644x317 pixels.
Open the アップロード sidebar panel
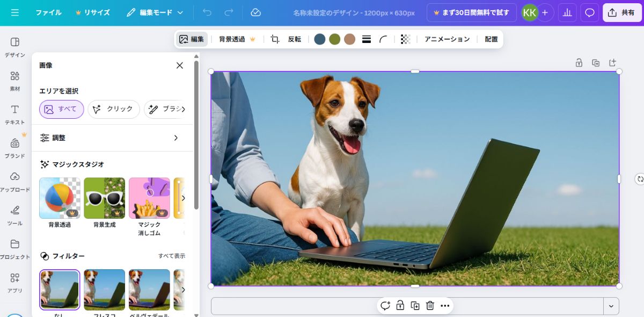click(14, 182)
